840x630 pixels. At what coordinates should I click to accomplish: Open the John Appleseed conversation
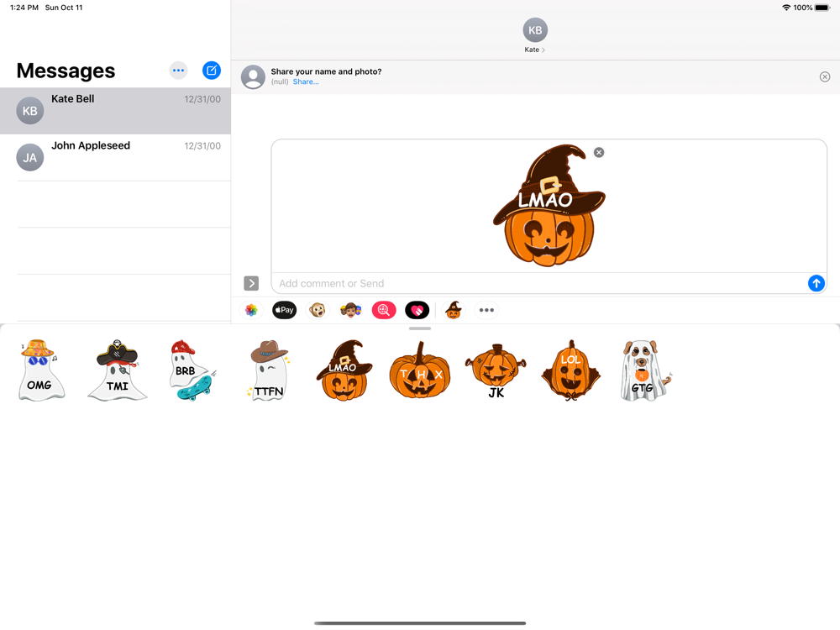coord(115,158)
